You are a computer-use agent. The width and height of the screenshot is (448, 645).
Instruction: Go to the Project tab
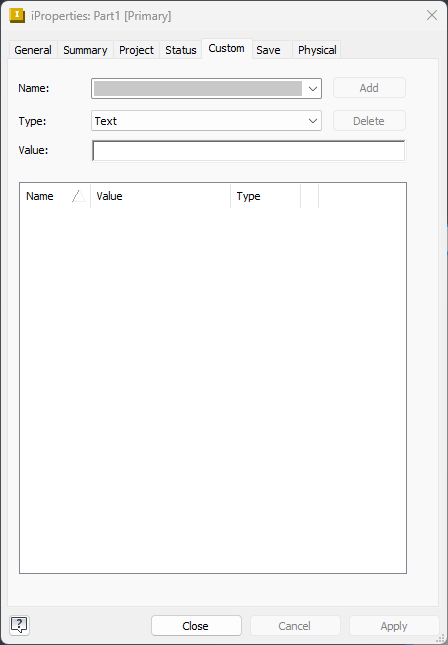[136, 50]
